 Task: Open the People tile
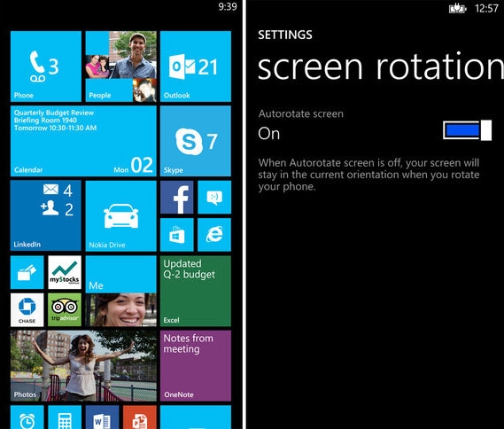coord(120,66)
